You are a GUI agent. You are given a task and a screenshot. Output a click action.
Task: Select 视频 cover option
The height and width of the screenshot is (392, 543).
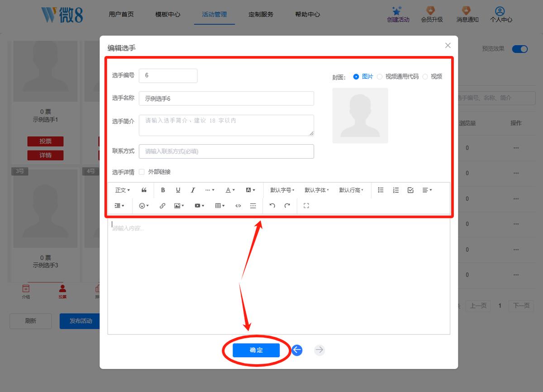coord(432,77)
